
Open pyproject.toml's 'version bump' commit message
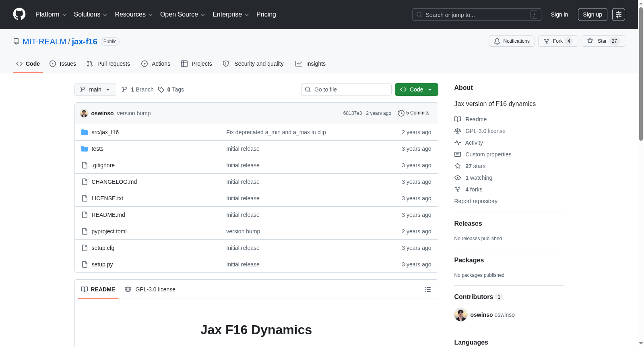click(243, 231)
